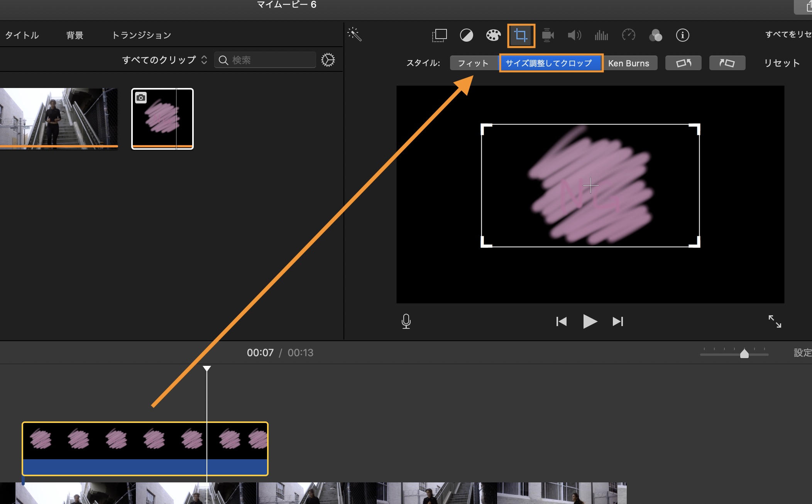Click the top-right crop corner handle
The width and height of the screenshot is (812, 504).
coord(695,129)
